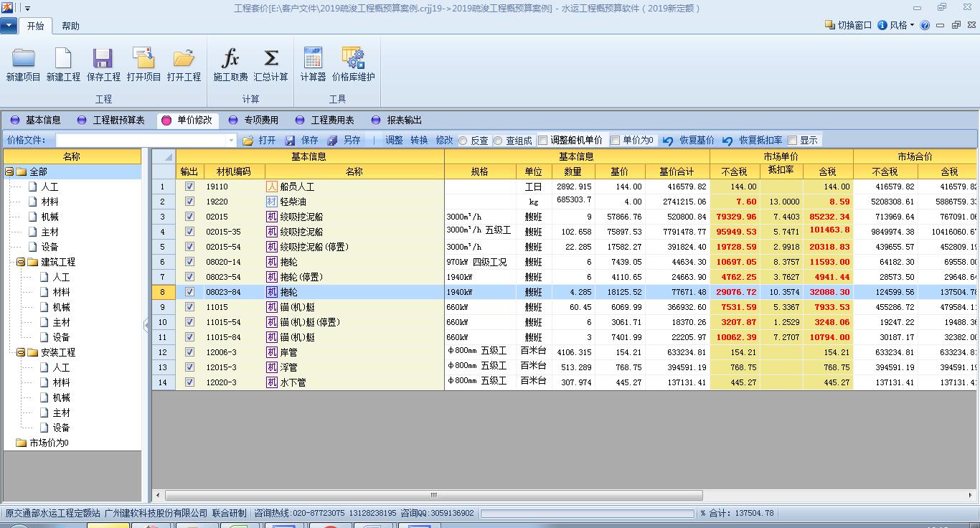980x528 pixels.
Task: Click the help question mark icon at top right
Action: [925, 25]
